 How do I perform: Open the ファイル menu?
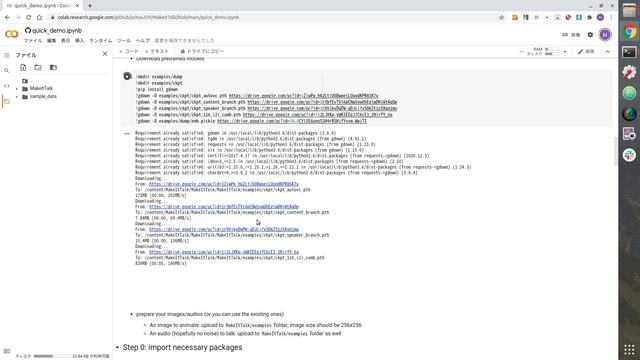(33, 41)
